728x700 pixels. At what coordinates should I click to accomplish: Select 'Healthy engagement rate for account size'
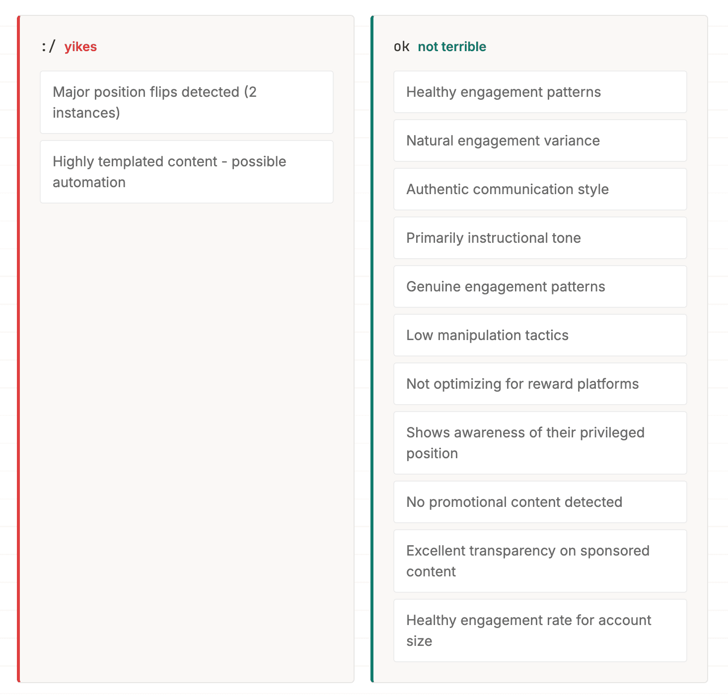[540, 630]
